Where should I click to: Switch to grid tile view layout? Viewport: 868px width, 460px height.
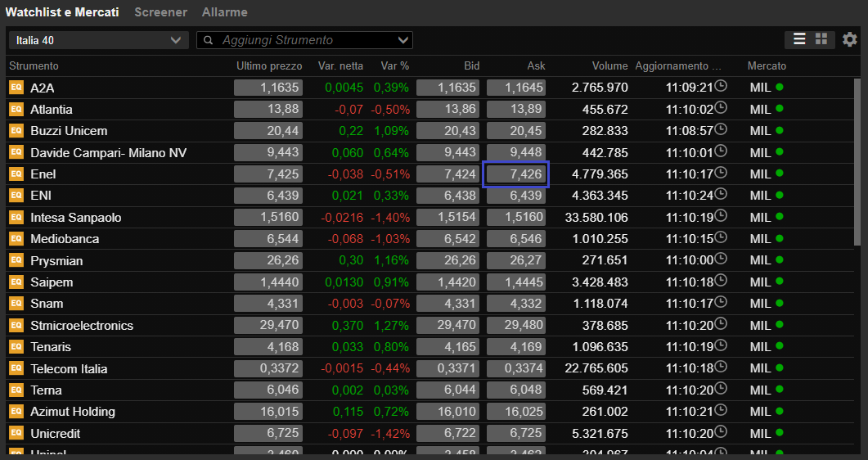(x=821, y=39)
